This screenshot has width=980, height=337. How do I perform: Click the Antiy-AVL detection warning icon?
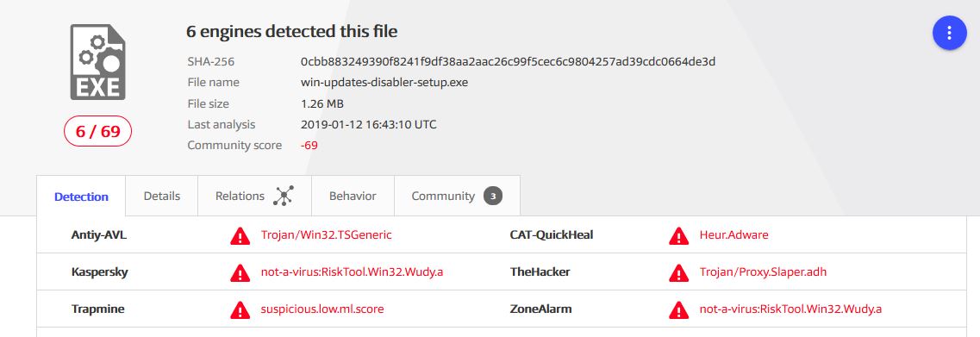(240, 235)
